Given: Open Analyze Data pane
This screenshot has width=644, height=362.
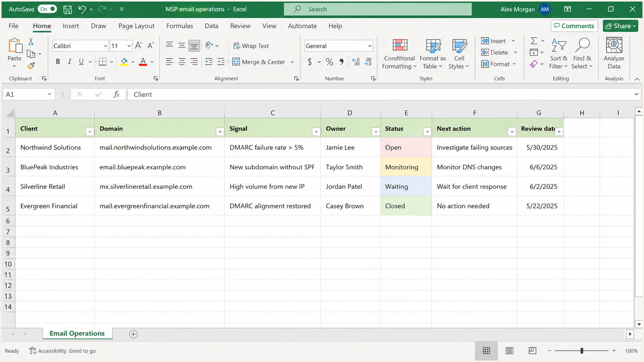Looking at the screenshot, I should [x=614, y=53].
